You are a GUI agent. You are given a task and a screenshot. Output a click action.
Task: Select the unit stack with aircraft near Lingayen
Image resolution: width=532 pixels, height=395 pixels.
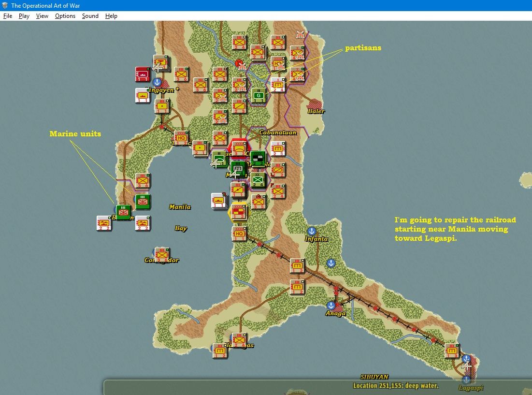pos(161,63)
